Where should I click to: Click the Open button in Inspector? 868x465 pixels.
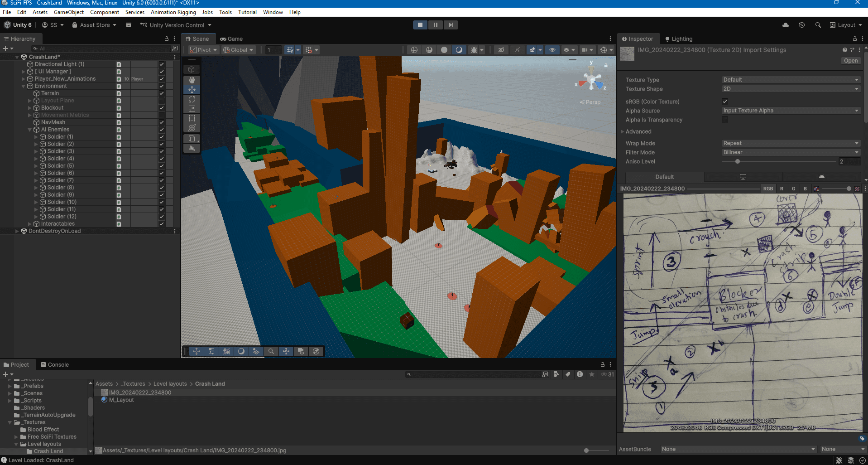click(x=850, y=61)
